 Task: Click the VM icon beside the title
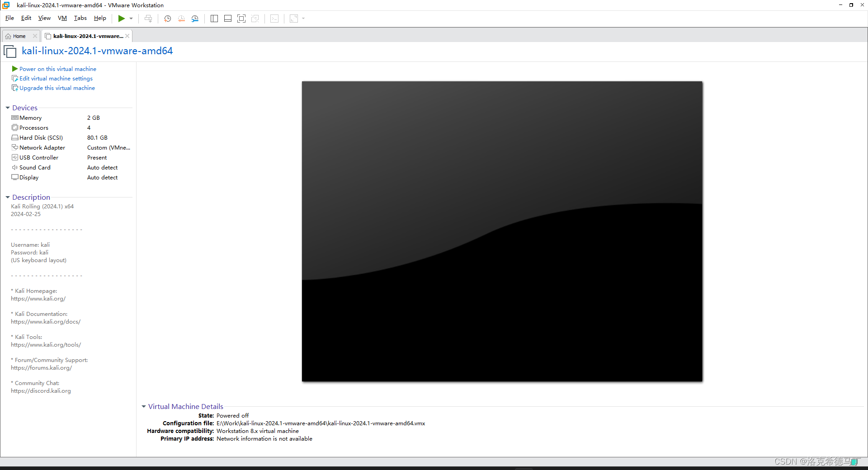click(10, 52)
